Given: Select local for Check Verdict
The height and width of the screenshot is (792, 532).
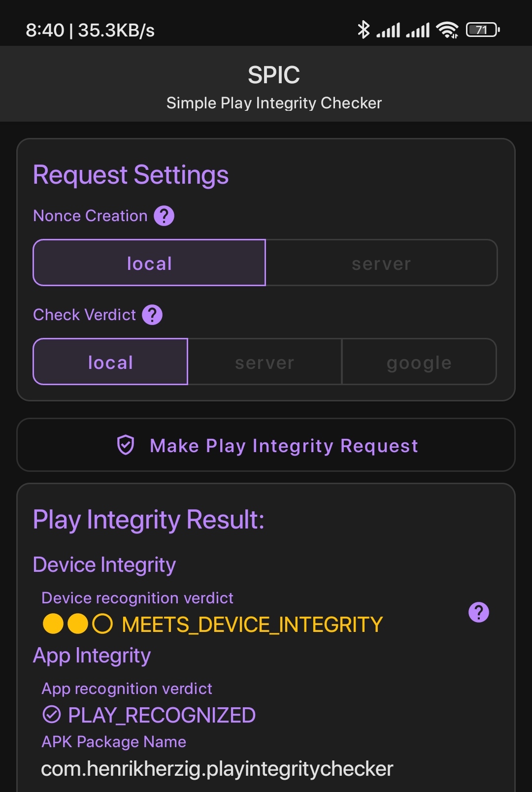Looking at the screenshot, I should click(x=110, y=362).
